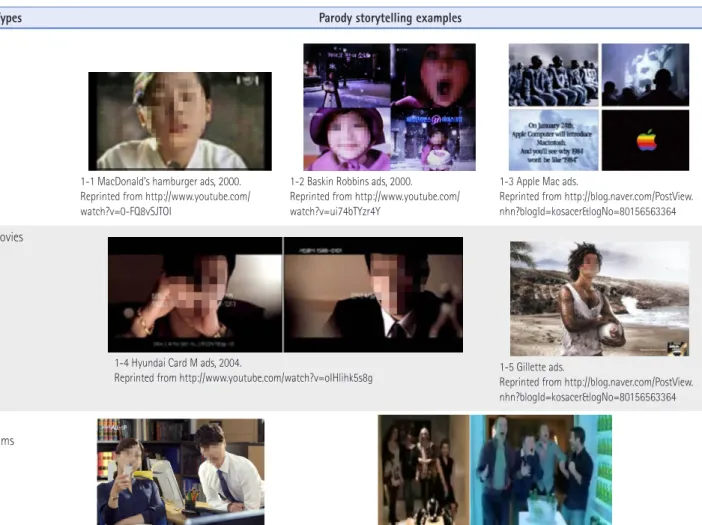Click caption '1-4 Hyundai Card M ads, 2004.'
This screenshot has height=525, width=702.
click(178, 363)
